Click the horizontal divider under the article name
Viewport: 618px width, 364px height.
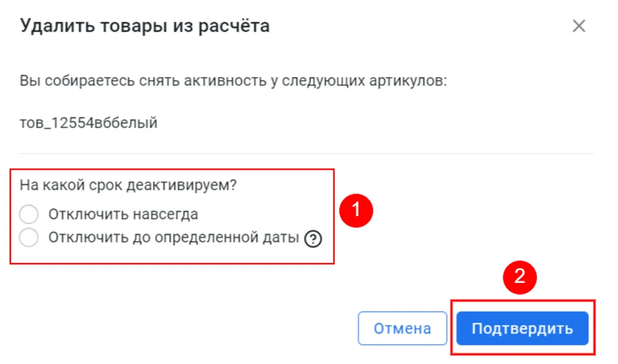tap(306, 153)
